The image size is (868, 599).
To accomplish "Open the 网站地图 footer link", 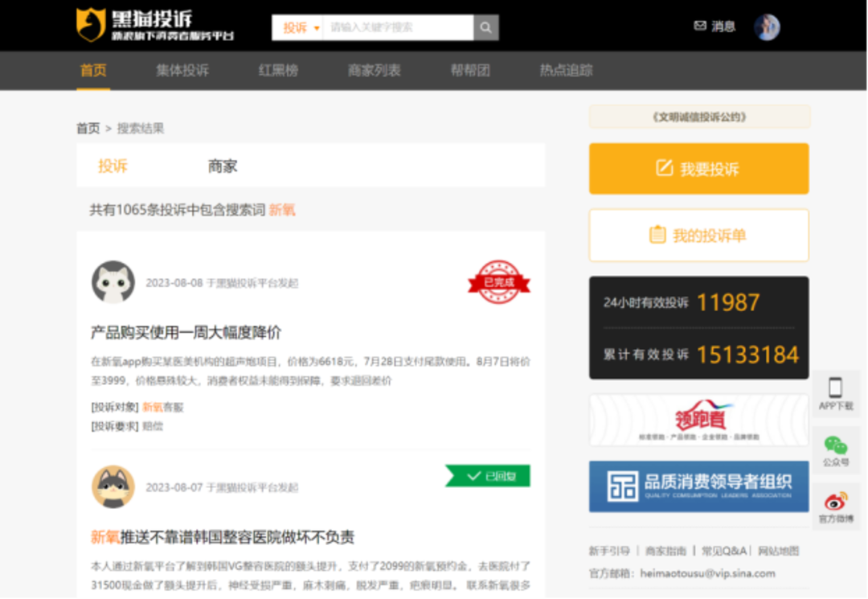I will click(778, 551).
